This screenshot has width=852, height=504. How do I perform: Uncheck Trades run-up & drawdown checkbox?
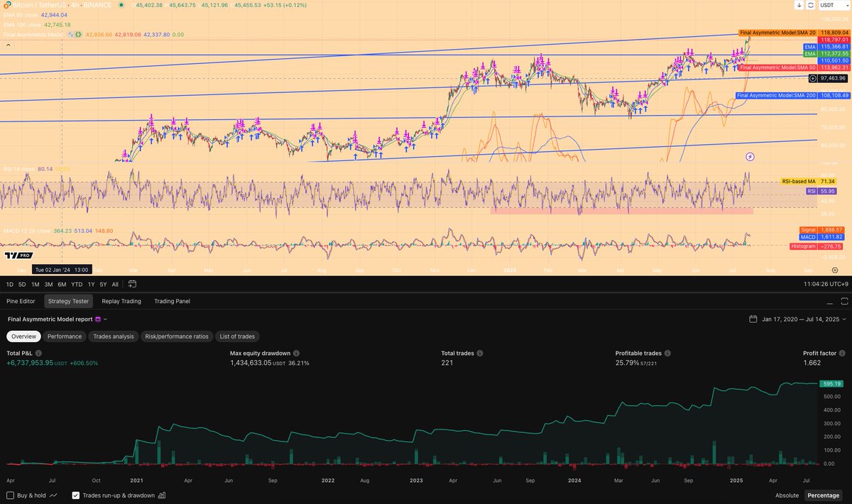pyautogui.click(x=76, y=495)
